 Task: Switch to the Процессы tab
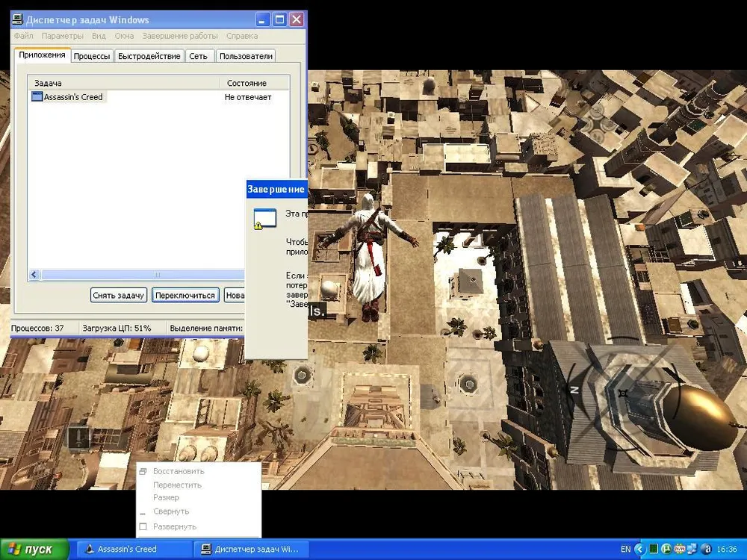pos(92,56)
